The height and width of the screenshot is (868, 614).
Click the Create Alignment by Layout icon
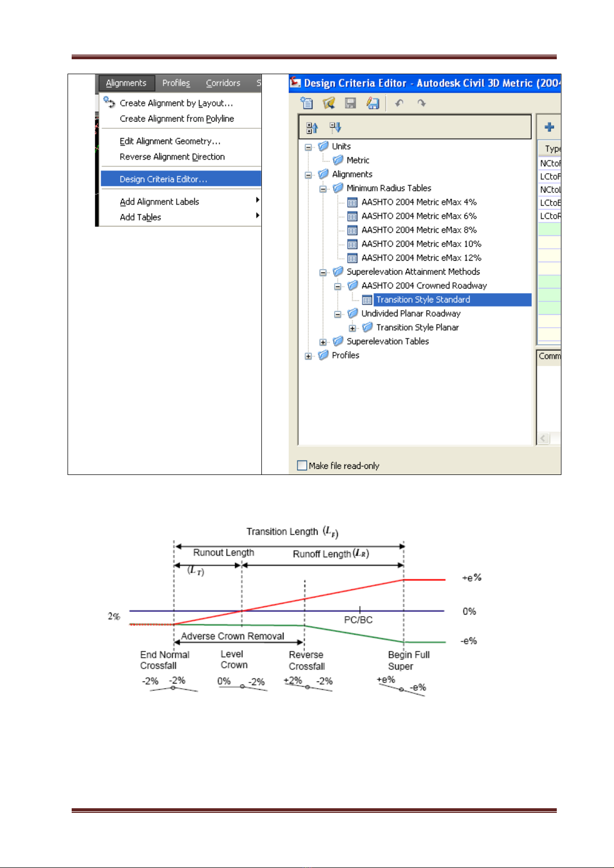[x=109, y=102]
